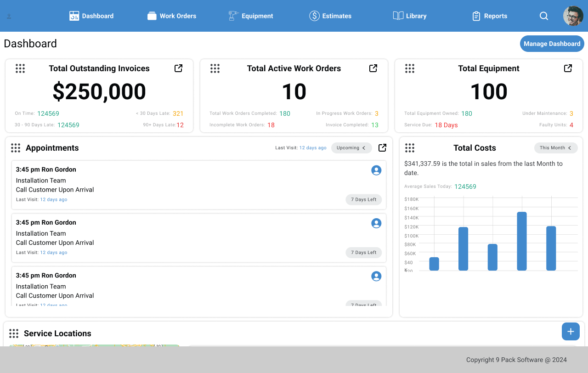This screenshot has height=373, width=588.
Task: Grab the Total Costs drag handle dots
Action: [x=410, y=148]
